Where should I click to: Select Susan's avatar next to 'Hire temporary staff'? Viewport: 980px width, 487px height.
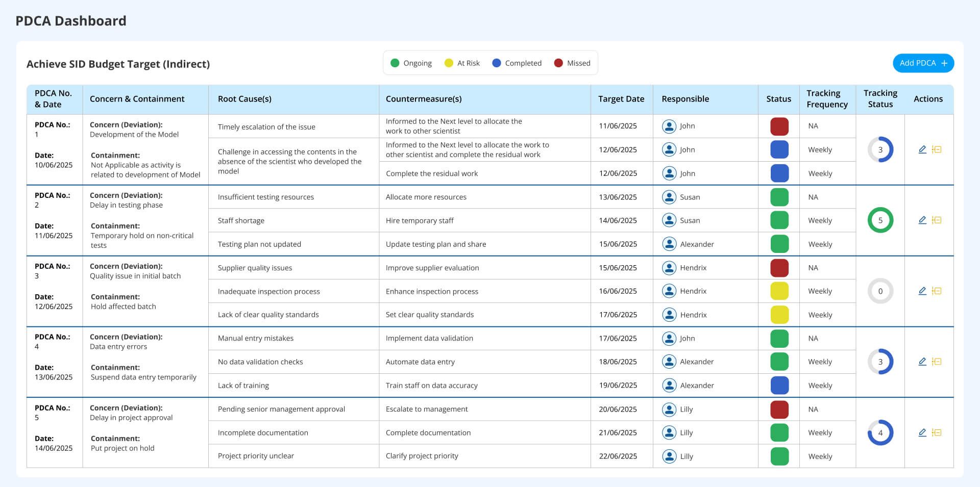[669, 220]
